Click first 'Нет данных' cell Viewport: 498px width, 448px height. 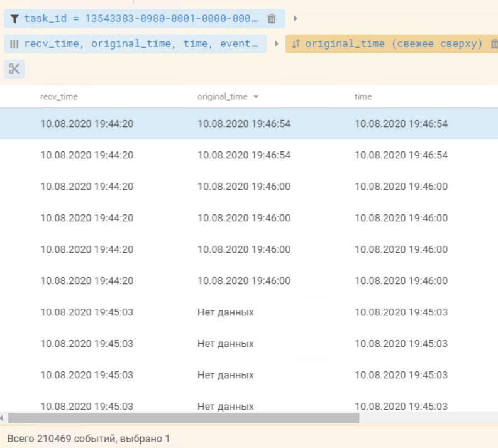(x=226, y=312)
